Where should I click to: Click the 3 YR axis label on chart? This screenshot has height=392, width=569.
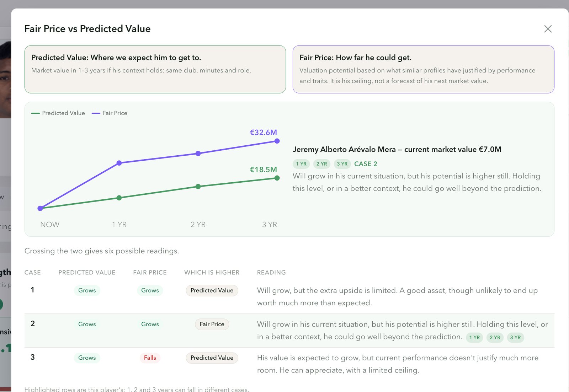[270, 225]
